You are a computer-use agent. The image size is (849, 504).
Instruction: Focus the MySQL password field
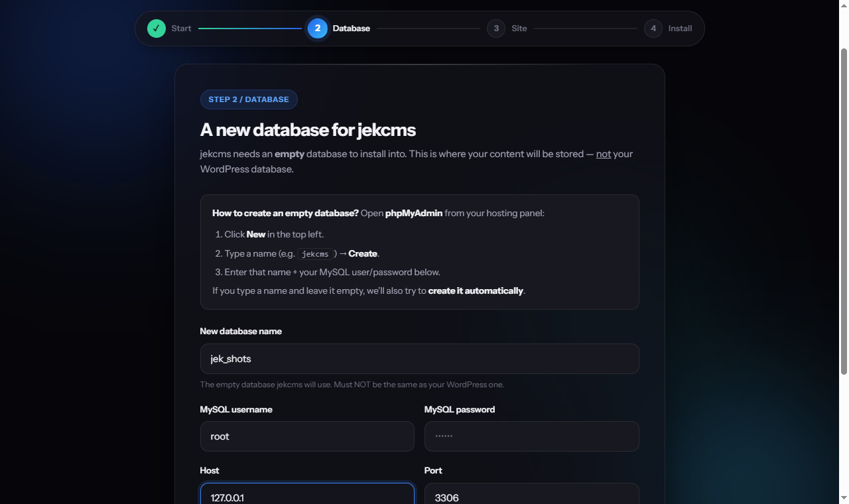(x=532, y=436)
